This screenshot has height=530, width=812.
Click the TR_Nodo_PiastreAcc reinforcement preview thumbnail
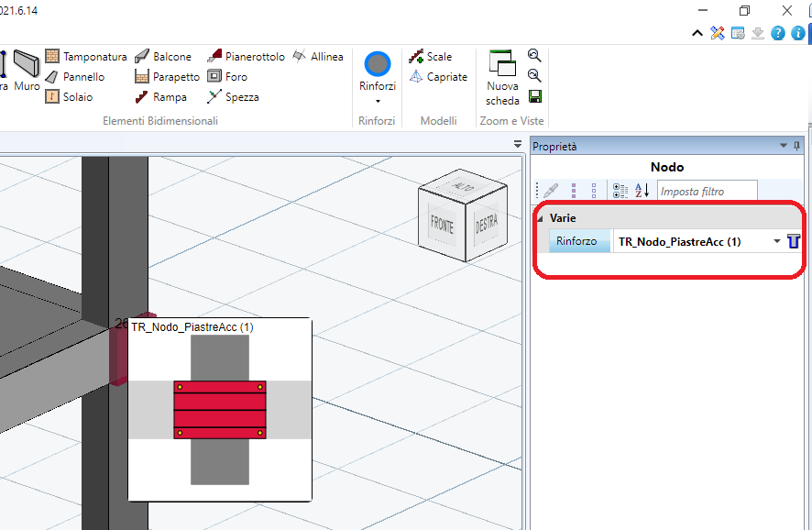[220, 409]
